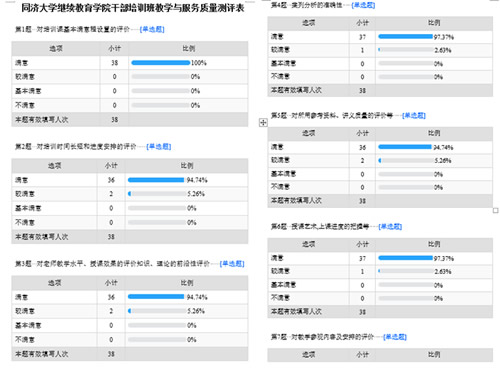Viewport: 500px width, 368px height.
Task: Select the [单选题] link of 第5题
Action: (x=414, y=115)
